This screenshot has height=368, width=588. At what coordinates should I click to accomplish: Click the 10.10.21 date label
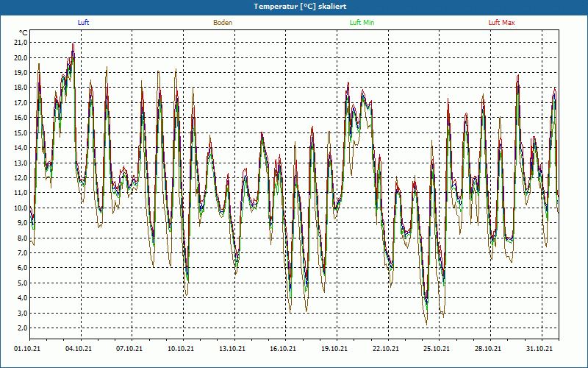181,349
